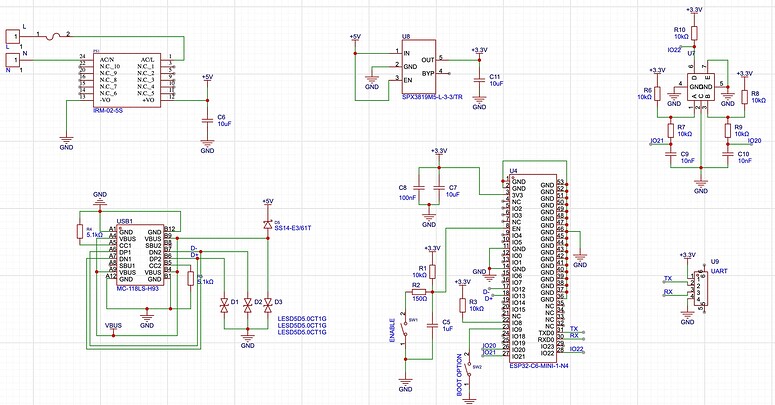775x405 pixels.
Task: Select resistor R8 symbol
Action: tap(744, 97)
